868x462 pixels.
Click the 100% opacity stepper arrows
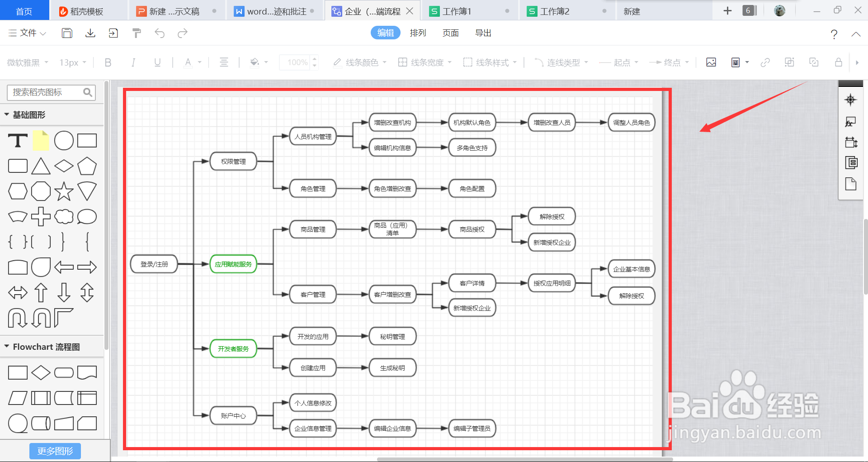coord(315,62)
